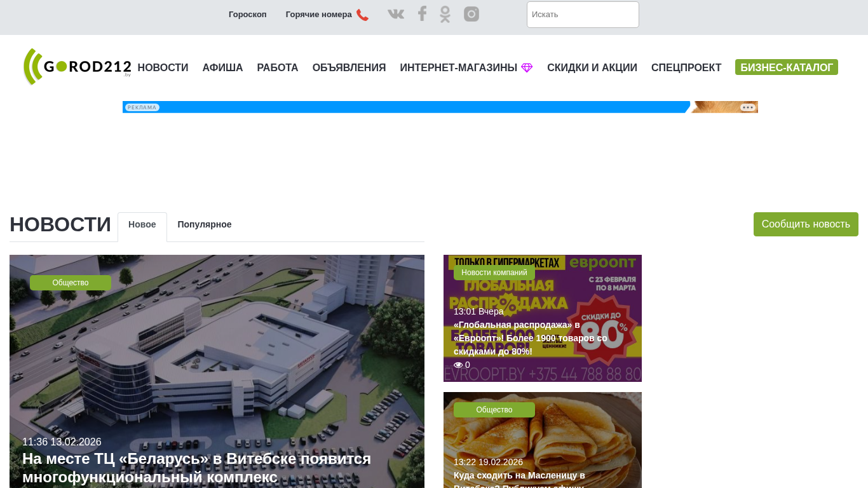Open the АФИША menu item
This screenshot has height=488, width=868.
tap(223, 68)
